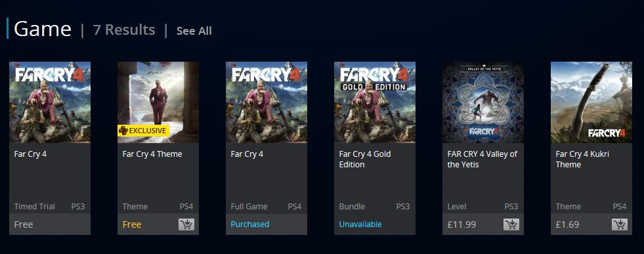644x254 pixels.
Task: Click the Free price on Timed Trial
Action: tap(24, 224)
